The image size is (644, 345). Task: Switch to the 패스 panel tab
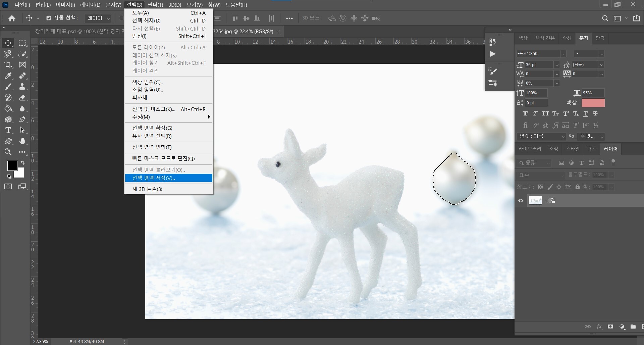(592, 149)
